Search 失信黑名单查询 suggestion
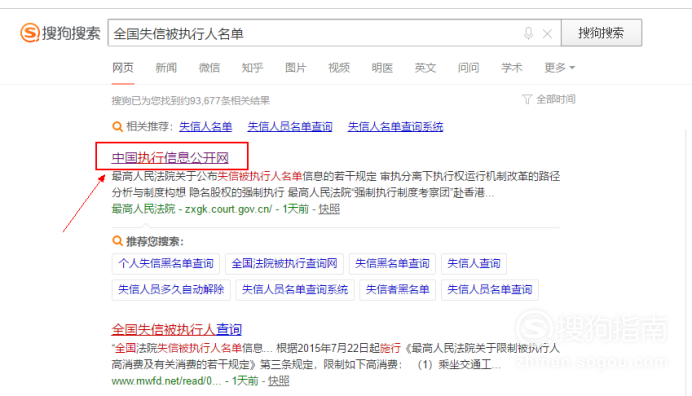692x396 pixels. click(392, 264)
